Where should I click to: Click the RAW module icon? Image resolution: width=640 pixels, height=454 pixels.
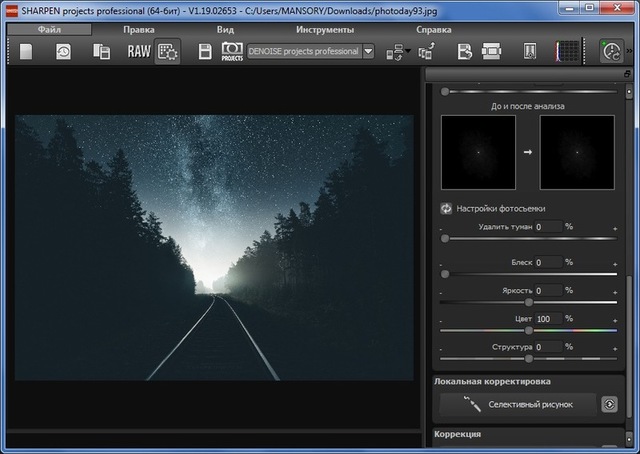pos(137,51)
